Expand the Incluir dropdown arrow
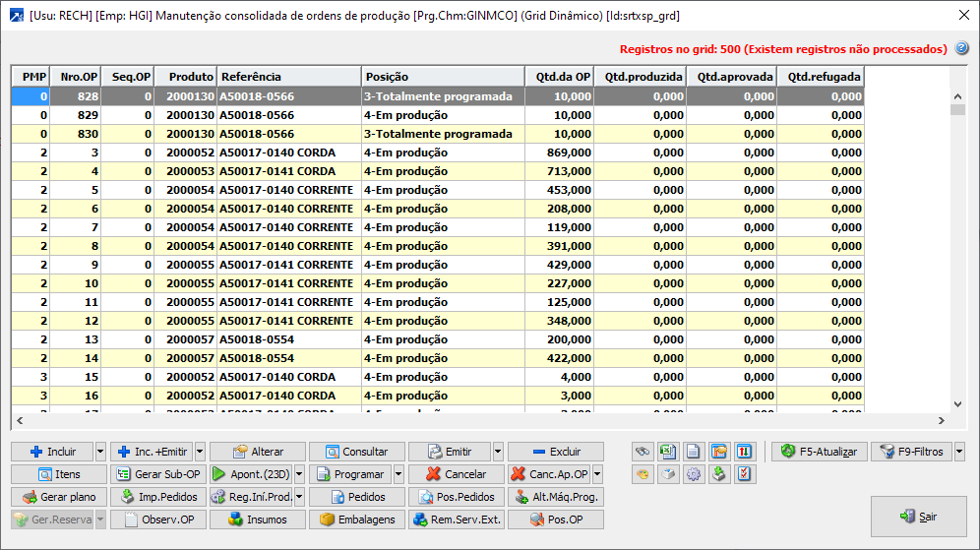The image size is (980, 550). 100,452
